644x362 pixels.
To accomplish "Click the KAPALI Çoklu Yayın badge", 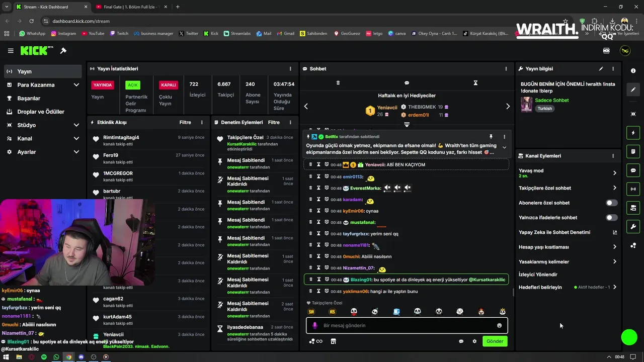I will tap(168, 85).
